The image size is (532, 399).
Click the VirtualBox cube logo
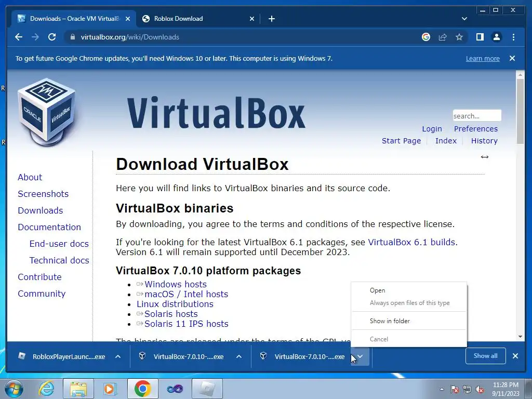(x=46, y=112)
